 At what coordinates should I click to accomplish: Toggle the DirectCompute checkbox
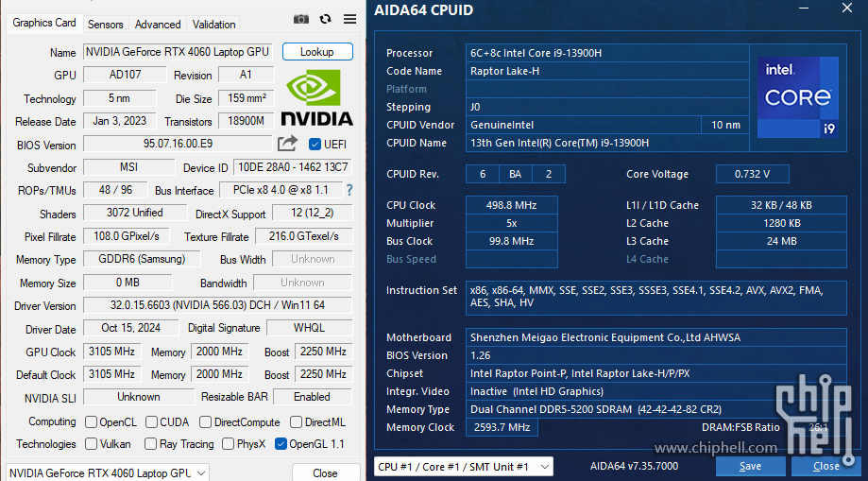point(205,422)
